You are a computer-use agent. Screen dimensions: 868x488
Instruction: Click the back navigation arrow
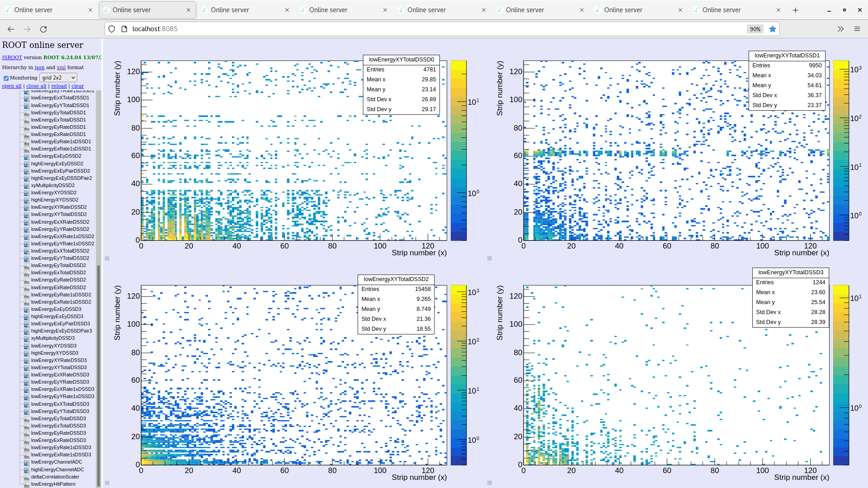tap(10, 28)
